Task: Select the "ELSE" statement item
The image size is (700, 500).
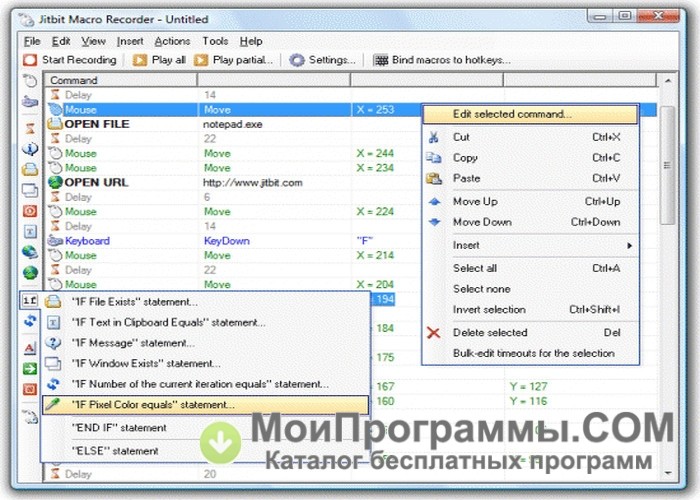Action: pyautogui.click(x=205, y=451)
